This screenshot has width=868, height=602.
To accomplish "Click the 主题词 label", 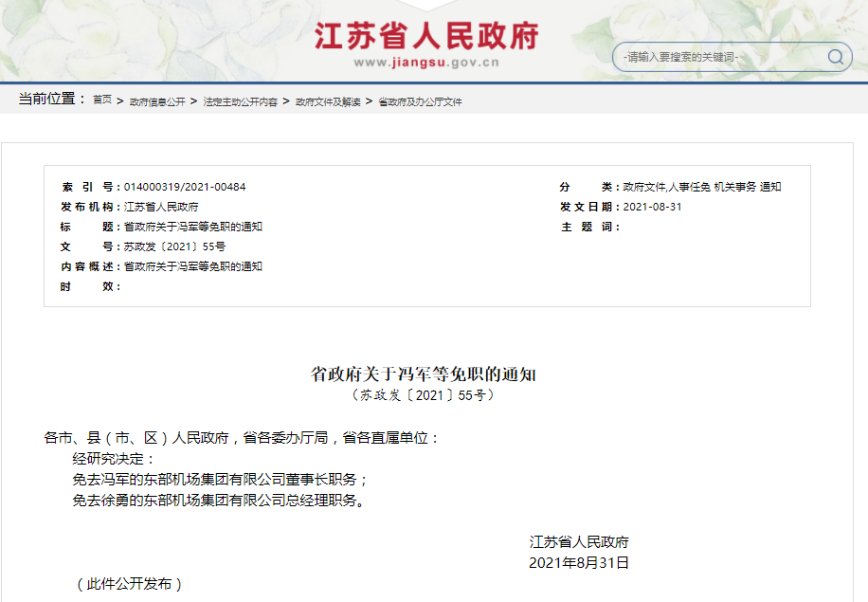I will 589,228.
